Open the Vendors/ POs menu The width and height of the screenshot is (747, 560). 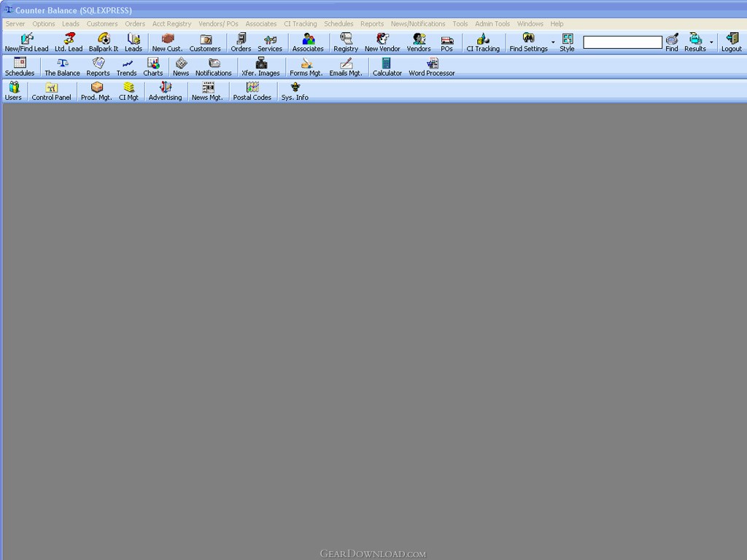tap(218, 24)
